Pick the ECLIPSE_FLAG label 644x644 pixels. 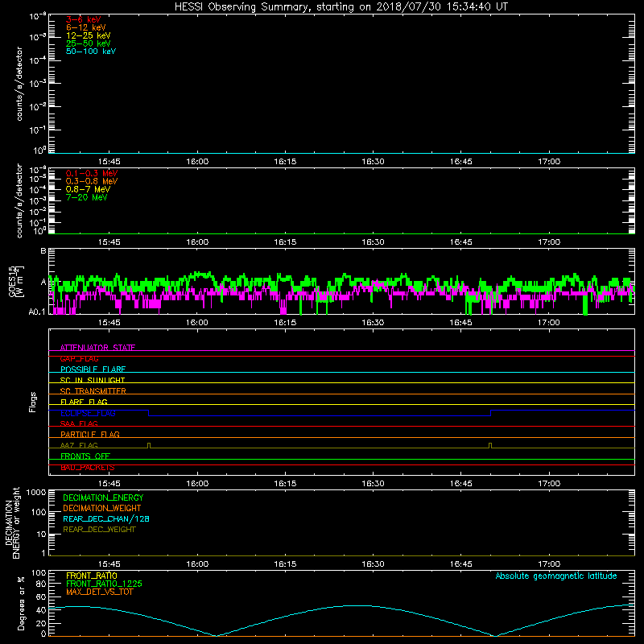coord(88,413)
